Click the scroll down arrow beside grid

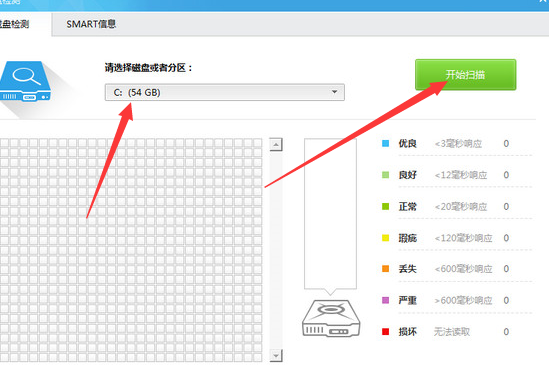[276, 356]
